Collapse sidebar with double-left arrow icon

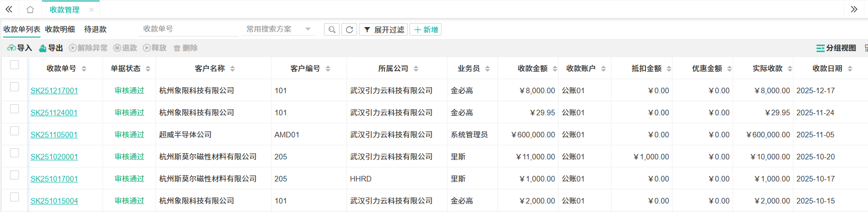9,10
